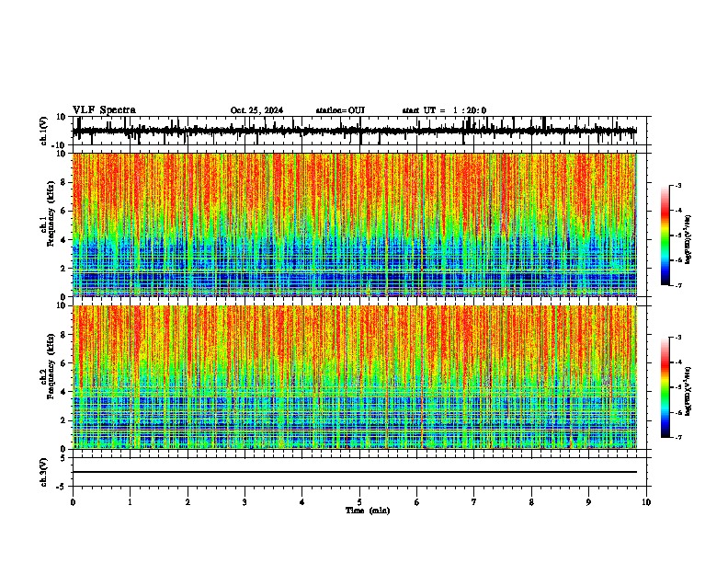Click time axis tick label "4"
728x563 pixels.
pyautogui.click(x=302, y=501)
